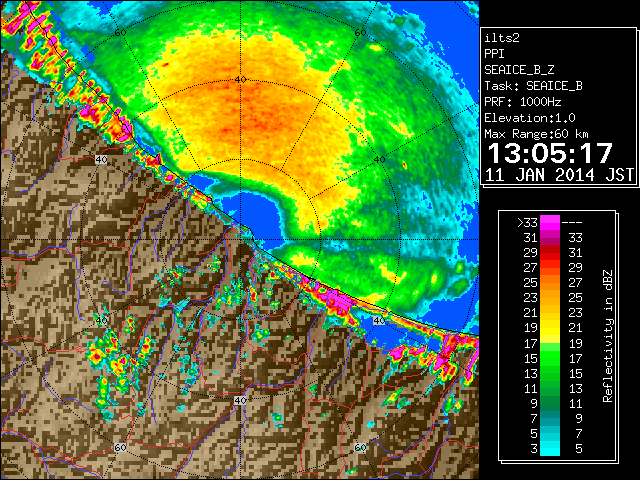Click the 40 km range label due north
This screenshot has width=640, height=480.
[x=240, y=80]
